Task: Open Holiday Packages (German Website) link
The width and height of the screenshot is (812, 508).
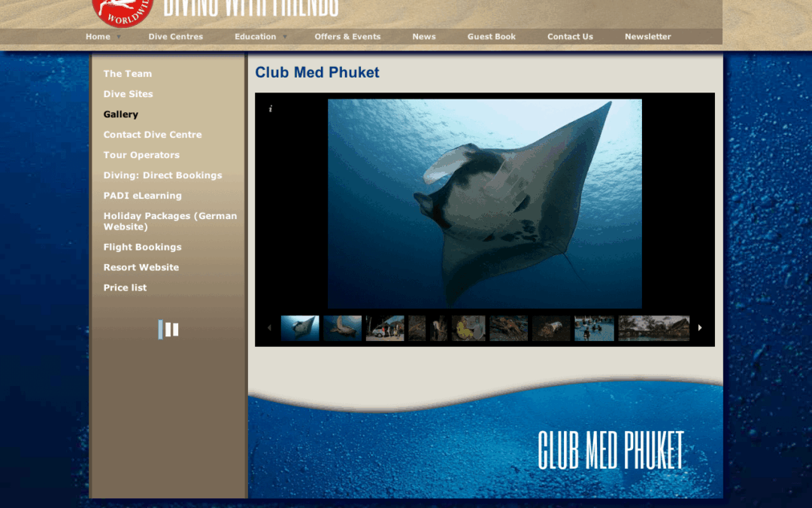Action: [x=170, y=221]
